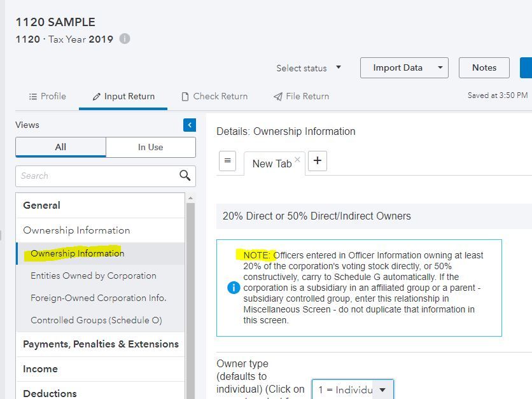Collapse the Views panel with the arrow icon
This screenshot has width=532, height=399.
click(189, 125)
